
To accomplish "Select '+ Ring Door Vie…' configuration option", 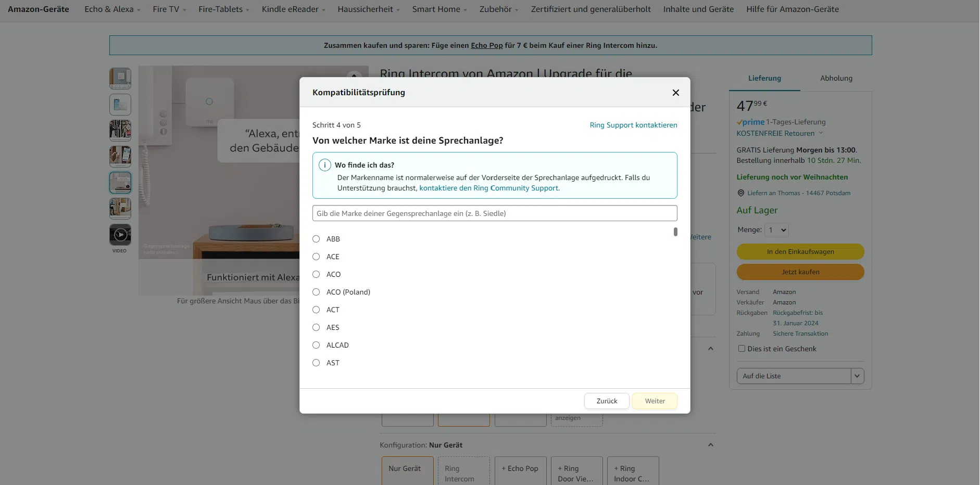I will (x=577, y=471).
